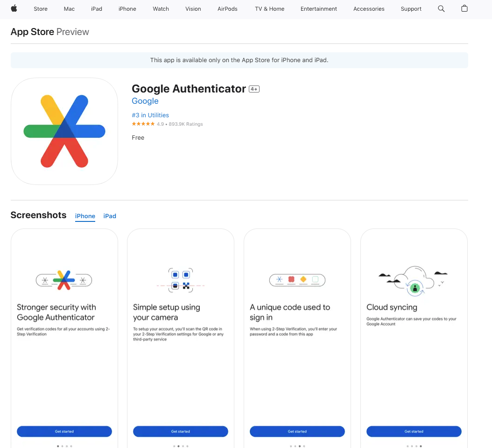Follow the #3 in Utilities link
Screen dimensions: 492x448
(150, 115)
